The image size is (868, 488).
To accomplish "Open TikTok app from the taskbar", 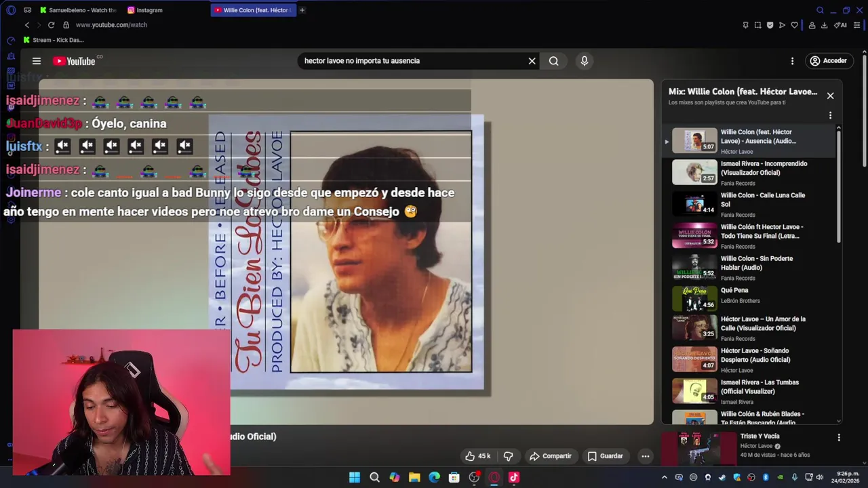I will [x=514, y=477].
